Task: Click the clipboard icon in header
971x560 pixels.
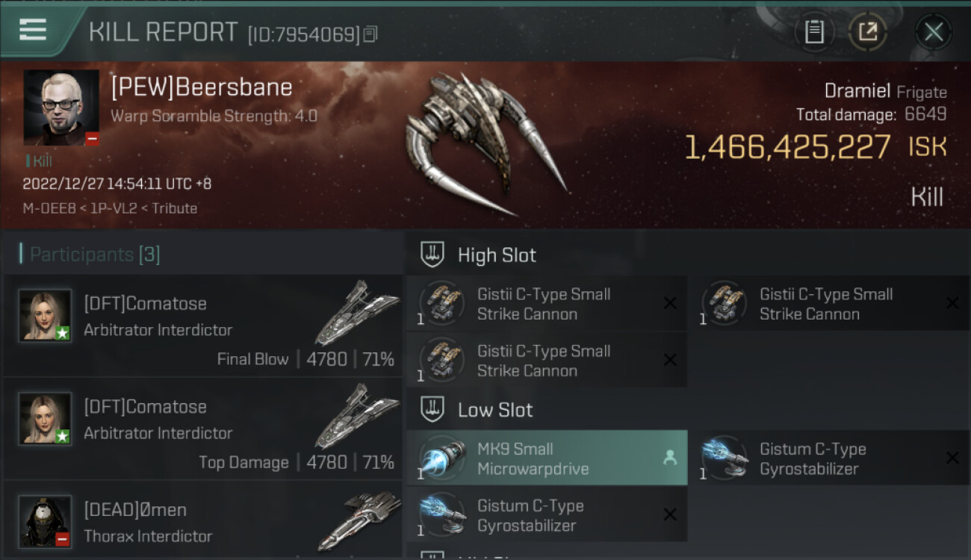Action: coord(813,31)
